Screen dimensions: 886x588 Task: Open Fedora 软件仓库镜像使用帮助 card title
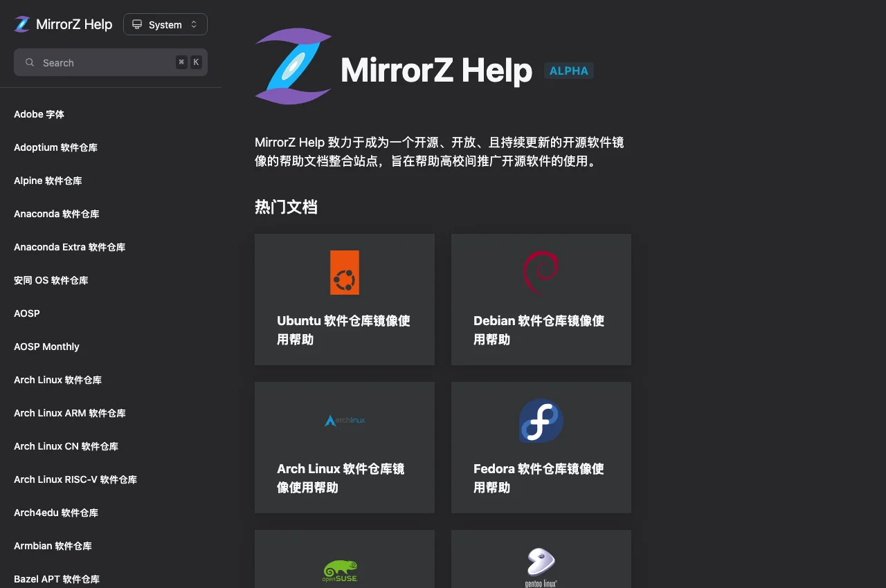point(539,478)
